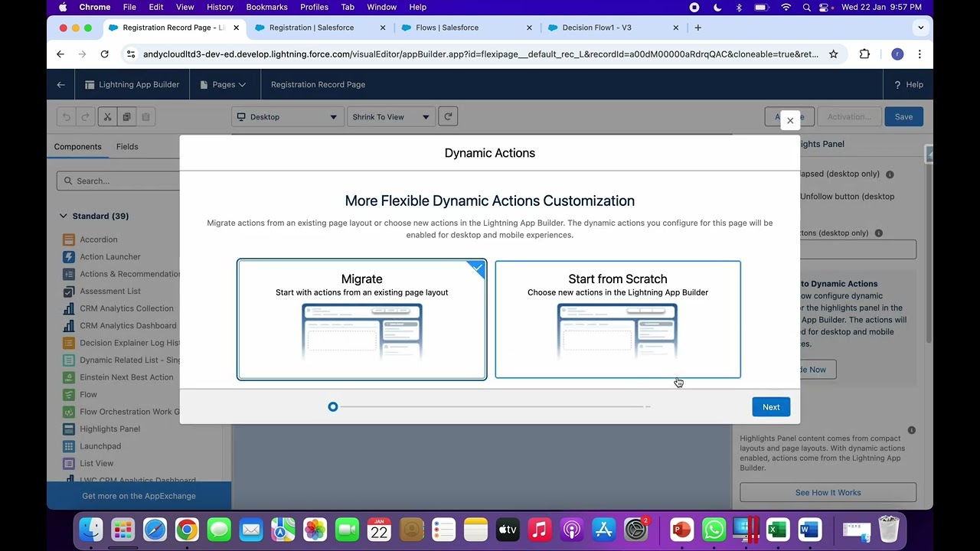The image size is (980, 551).
Task: Go back with App Builder arrow
Action: tap(60, 85)
